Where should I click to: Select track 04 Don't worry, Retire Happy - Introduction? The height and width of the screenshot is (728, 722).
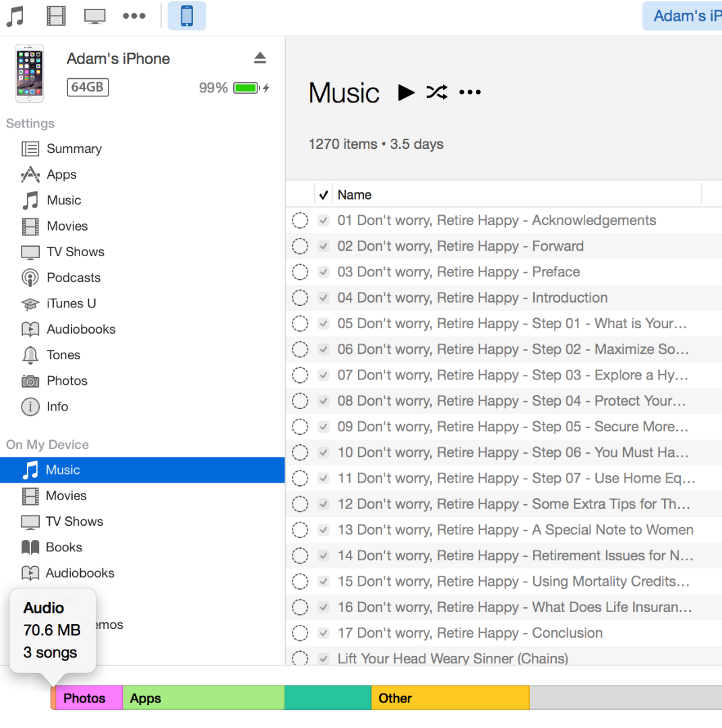[x=473, y=298]
